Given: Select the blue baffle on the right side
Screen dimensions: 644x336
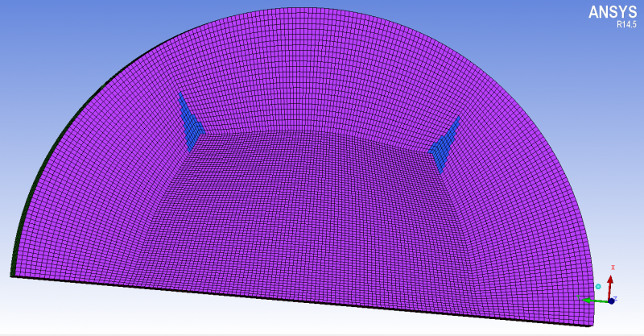Looking at the screenshot, I should coord(445,145).
